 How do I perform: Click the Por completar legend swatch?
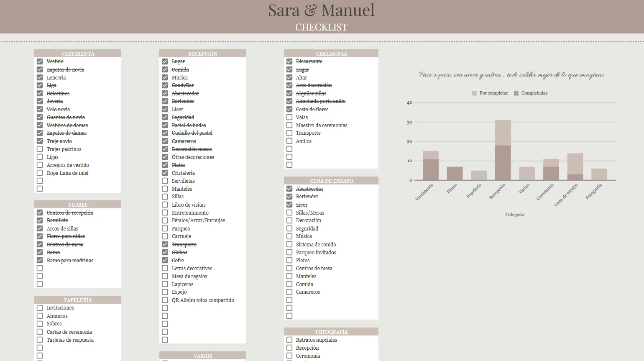point(474,93)
